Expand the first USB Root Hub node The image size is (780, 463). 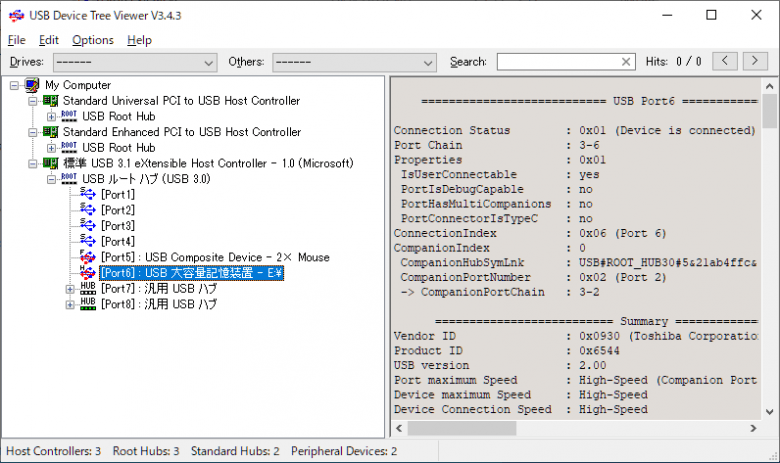(51, 117)
